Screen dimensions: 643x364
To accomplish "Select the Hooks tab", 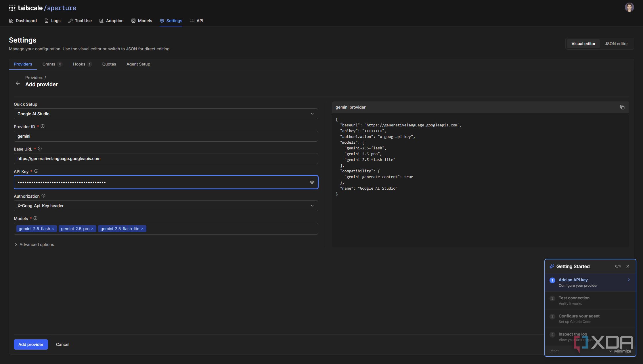I will [x=82, y=64].
